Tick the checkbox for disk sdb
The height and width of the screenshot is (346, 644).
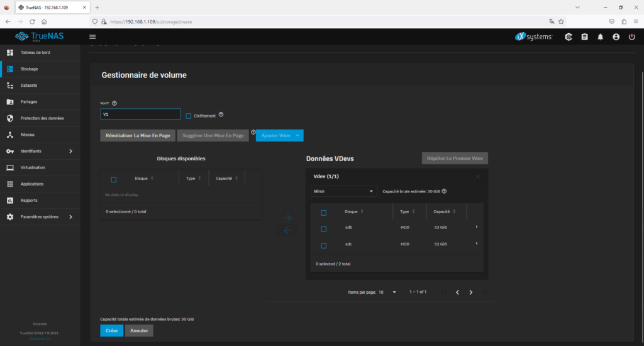[324, 229]
